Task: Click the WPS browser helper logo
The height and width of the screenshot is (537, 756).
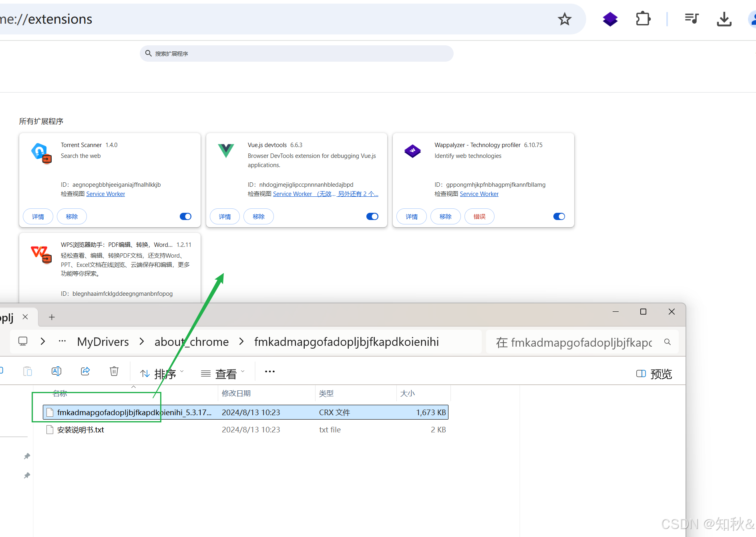Action: 41,254
